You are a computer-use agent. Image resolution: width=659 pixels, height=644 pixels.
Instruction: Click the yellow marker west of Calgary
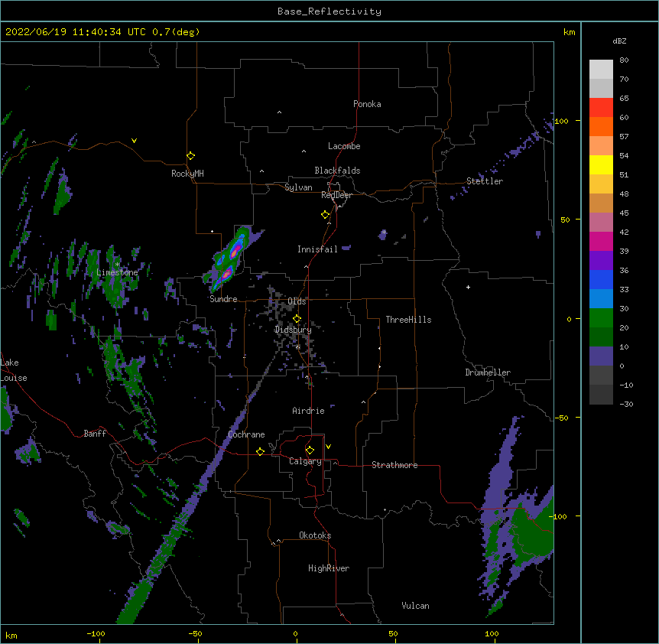pos(260,451)
